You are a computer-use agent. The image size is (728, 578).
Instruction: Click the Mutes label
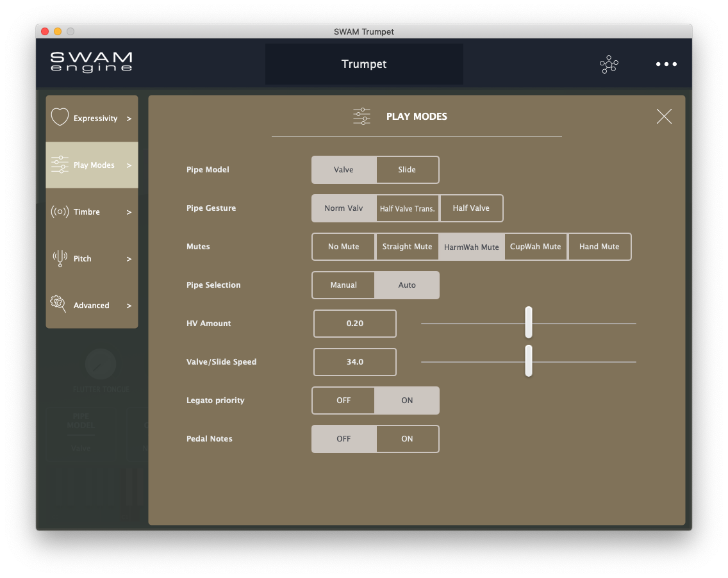(x=198, y=247)
